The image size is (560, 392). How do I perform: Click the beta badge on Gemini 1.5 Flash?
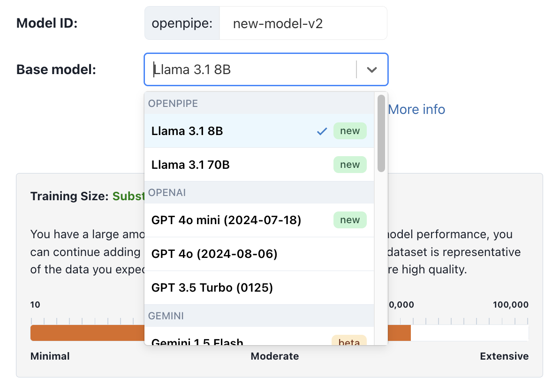click(349, 341)
